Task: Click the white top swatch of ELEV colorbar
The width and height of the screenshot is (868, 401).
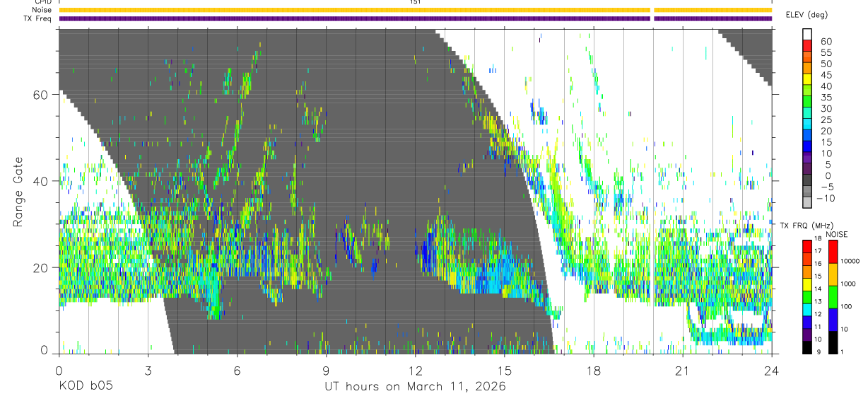Action: (807, 33)
